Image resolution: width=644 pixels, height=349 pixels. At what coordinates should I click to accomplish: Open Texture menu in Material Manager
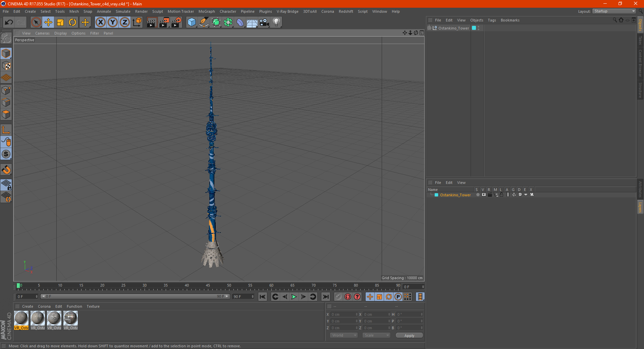pyautogui.click(x=93, y=306)
